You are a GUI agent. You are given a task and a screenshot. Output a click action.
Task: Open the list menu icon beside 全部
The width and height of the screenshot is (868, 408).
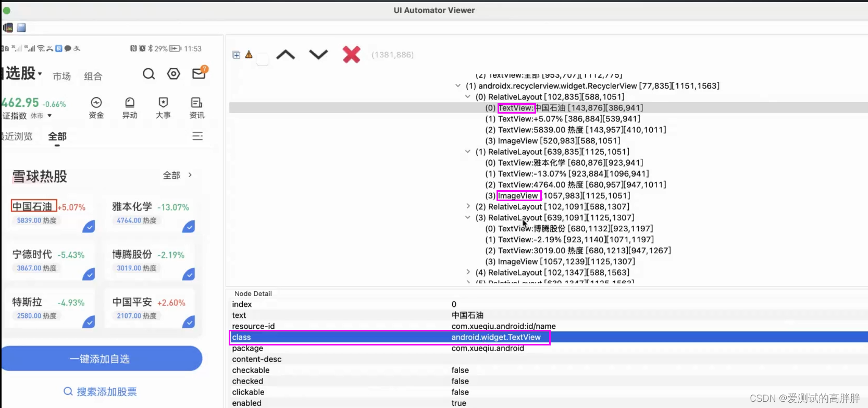pos(197,136)
